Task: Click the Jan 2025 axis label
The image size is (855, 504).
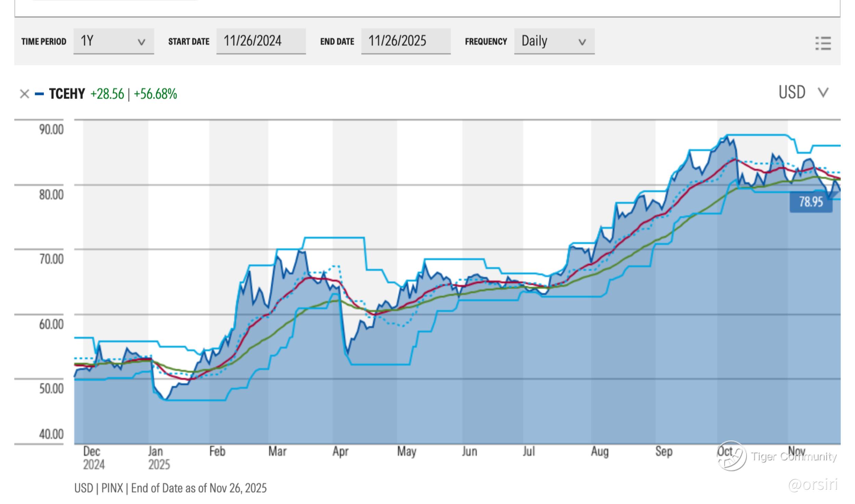Action: click(158, 458)
